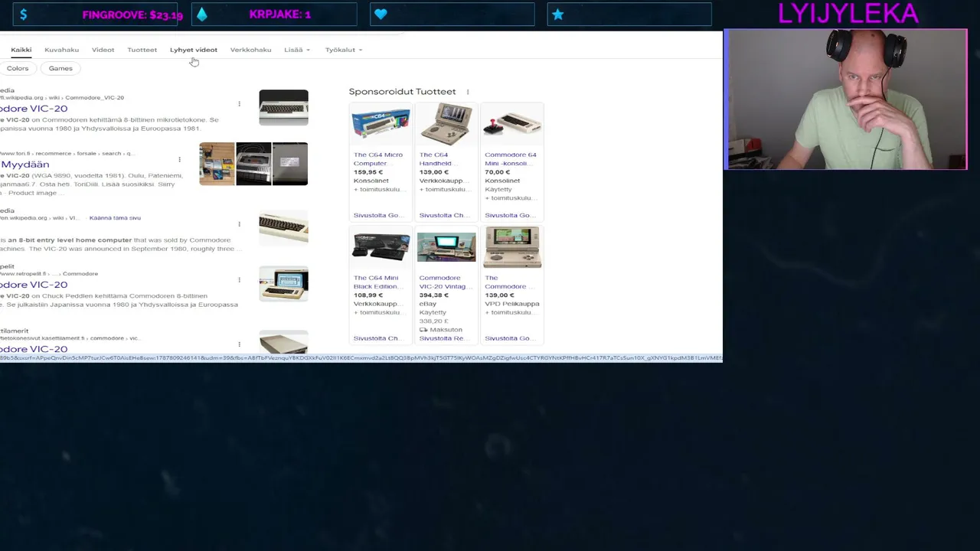Switch to the Kuvahaku tab

pyautogui.click(x=61, y=50)
